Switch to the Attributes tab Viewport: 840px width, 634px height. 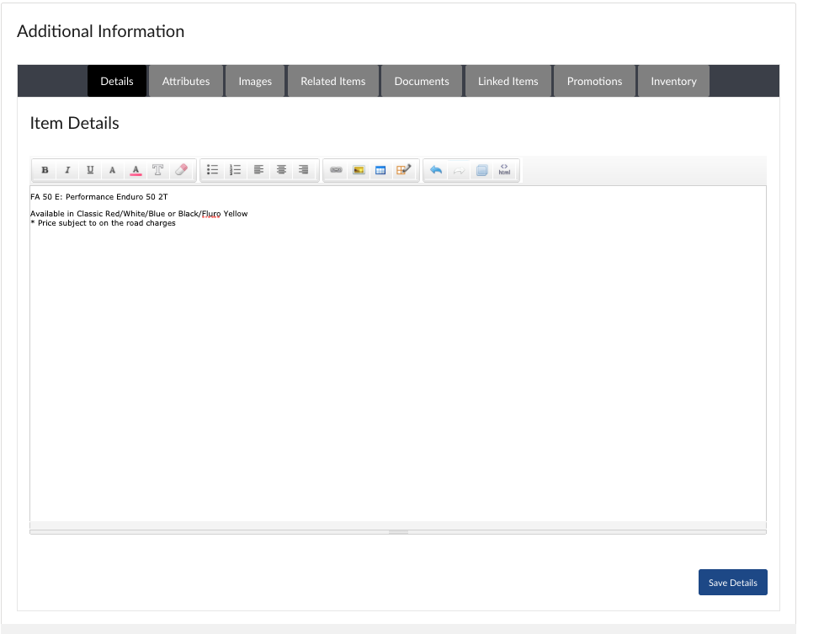pyautogui.click(x=185, y=80)
